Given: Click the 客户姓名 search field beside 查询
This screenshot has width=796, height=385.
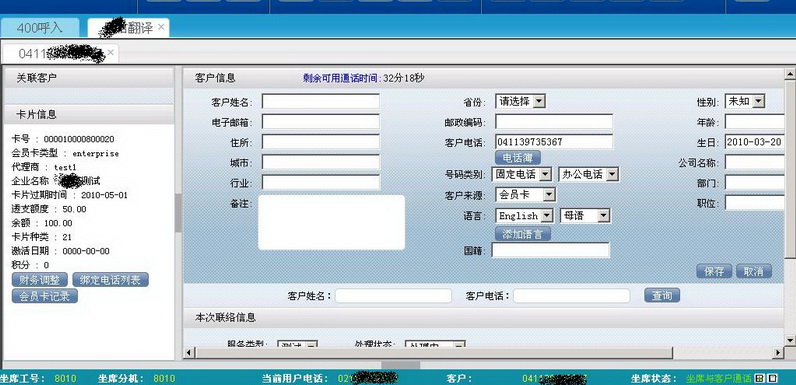Looking at the screenshot, I should (x=393, y=296).
